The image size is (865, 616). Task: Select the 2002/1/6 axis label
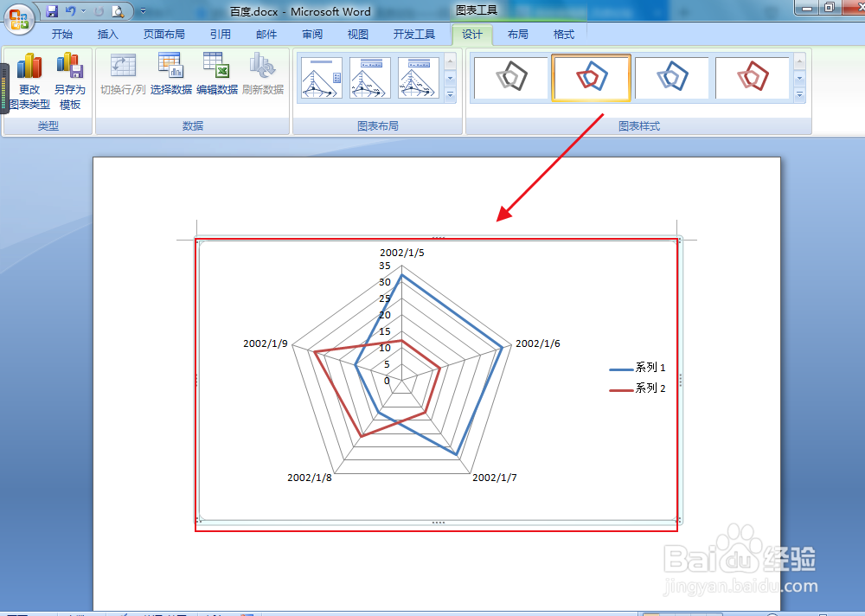point(538,343)
